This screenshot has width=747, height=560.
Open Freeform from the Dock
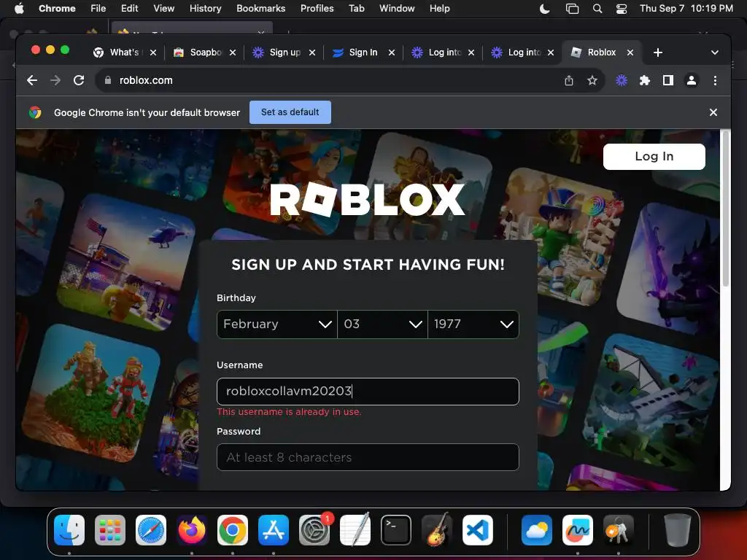tap(578, 530)
